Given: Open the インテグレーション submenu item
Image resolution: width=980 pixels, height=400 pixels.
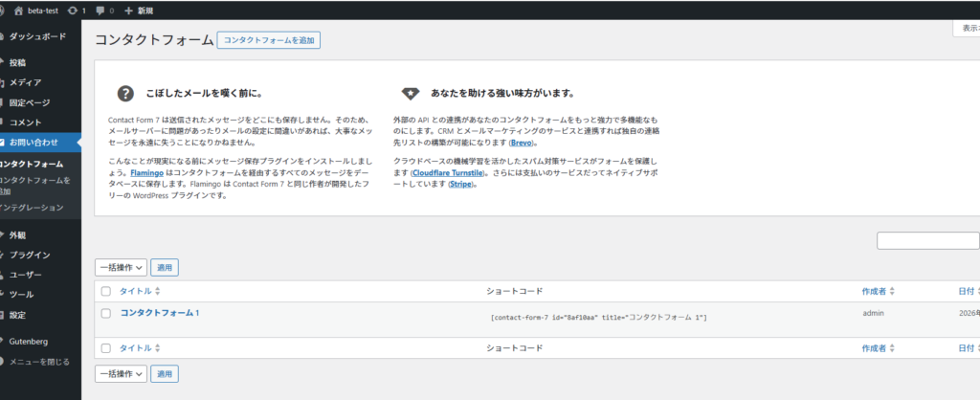Looking at the screenshot, I should tap(32, 207).
